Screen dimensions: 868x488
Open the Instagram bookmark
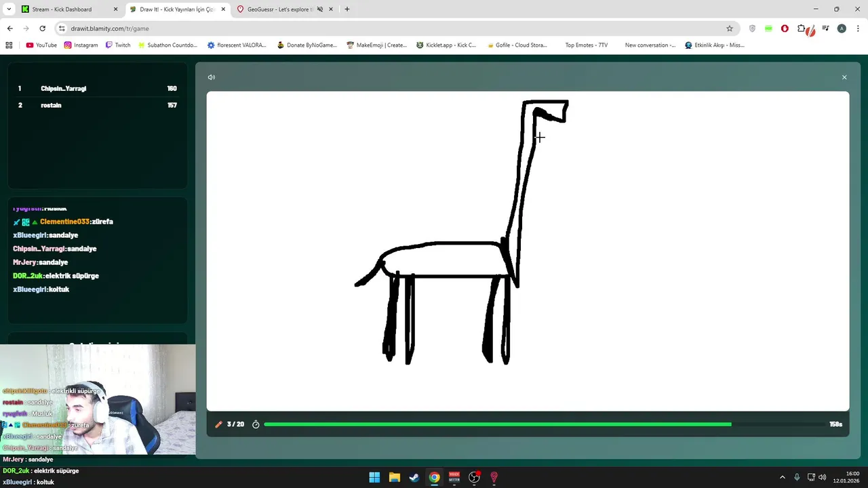(x=81, y=45)
